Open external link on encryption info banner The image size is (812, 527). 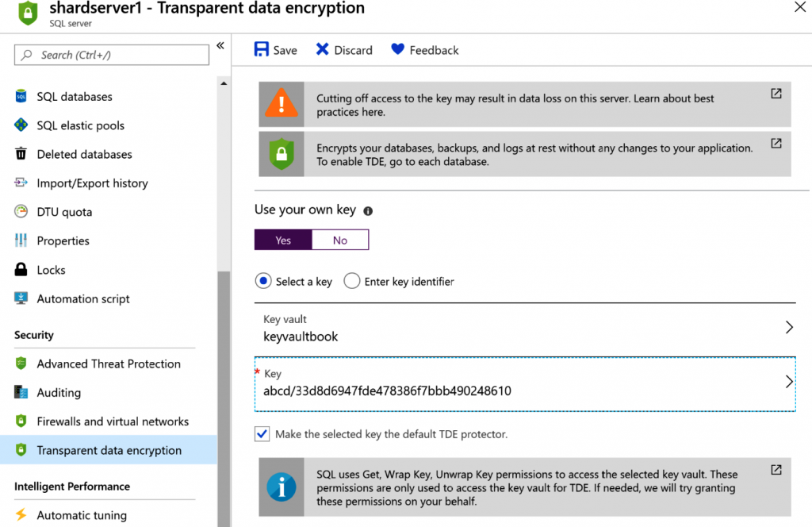(x=776, y=144)
